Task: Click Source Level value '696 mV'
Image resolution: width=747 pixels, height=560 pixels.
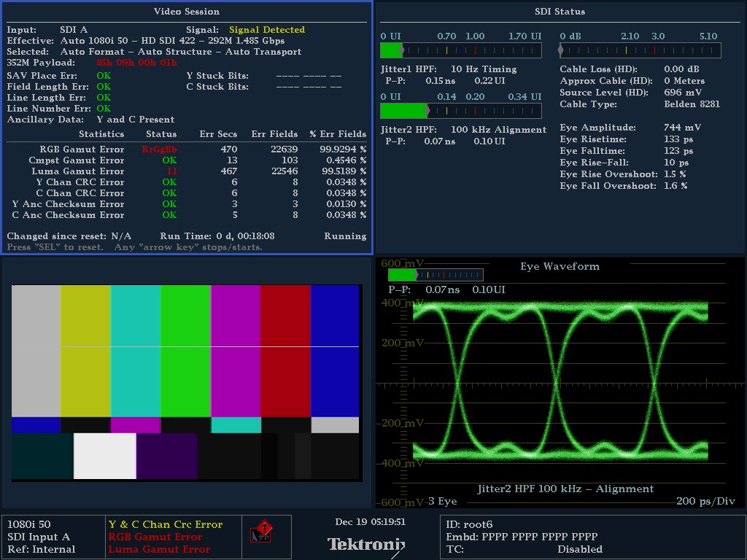Action: pyautogui.click(x=683, y=93)
